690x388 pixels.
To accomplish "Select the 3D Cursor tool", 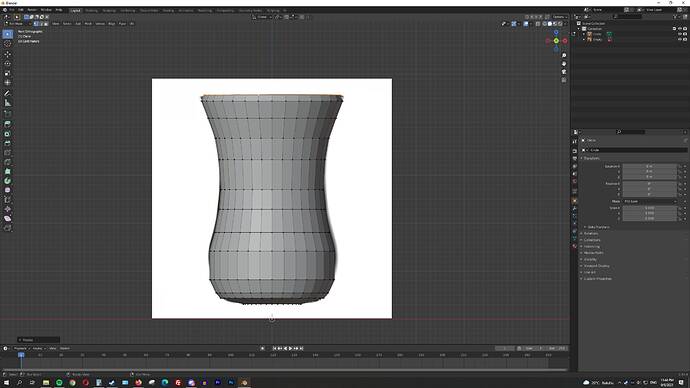I will point(7,44).
